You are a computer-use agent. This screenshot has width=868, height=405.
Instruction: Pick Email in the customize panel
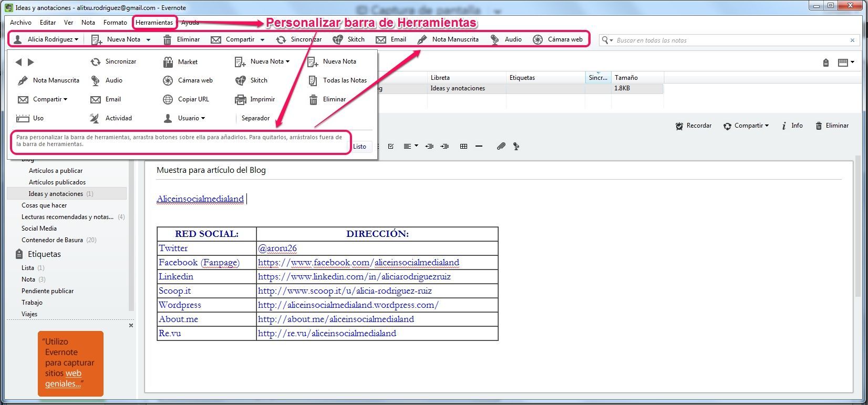click(x=106, y=100)
